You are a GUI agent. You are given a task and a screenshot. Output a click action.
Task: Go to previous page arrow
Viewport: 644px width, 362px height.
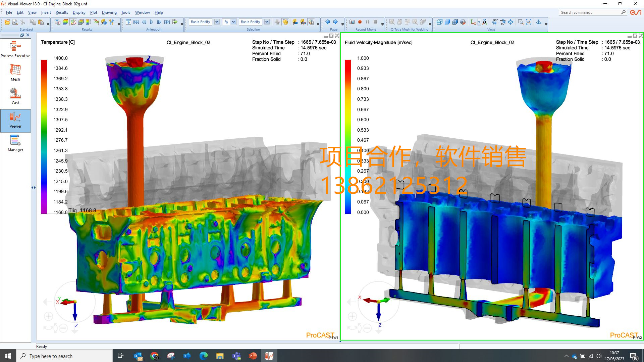click(328, 22)
